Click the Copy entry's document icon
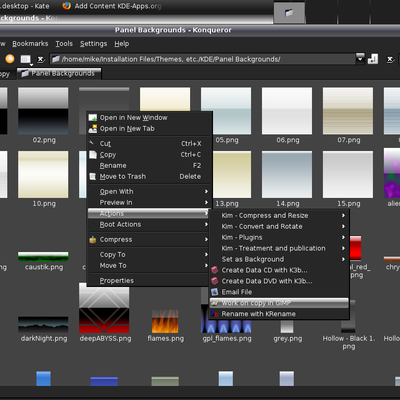The height and width of the screenshot is (400, 400). 93,155
